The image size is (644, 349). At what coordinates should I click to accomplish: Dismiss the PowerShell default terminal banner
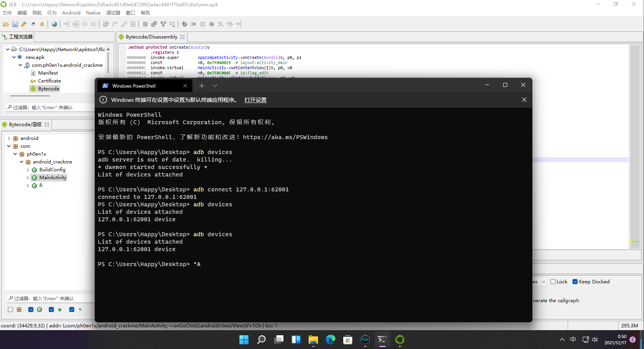(x=524, y=100)
